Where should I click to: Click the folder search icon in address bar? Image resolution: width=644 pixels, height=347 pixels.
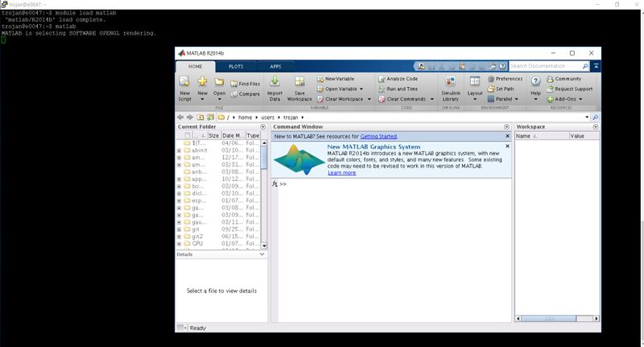tap(595, 118)
